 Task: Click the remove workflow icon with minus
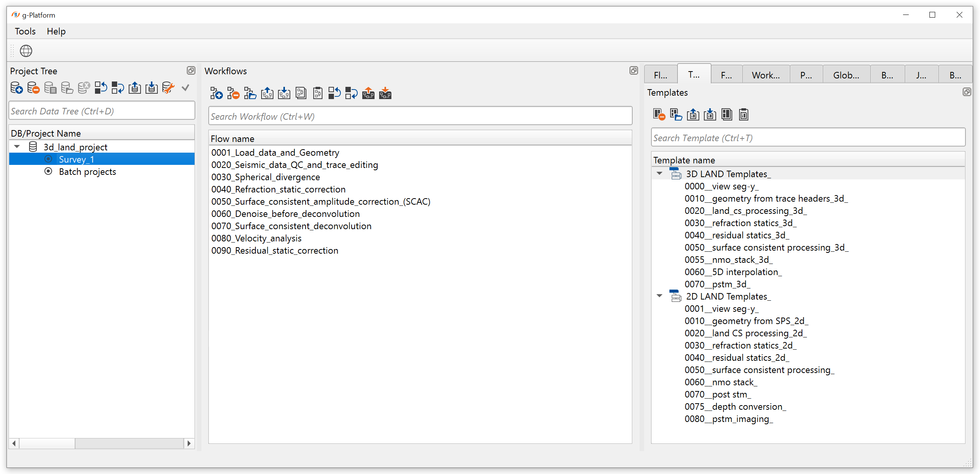pyautogui.click(x=233, y=93)
